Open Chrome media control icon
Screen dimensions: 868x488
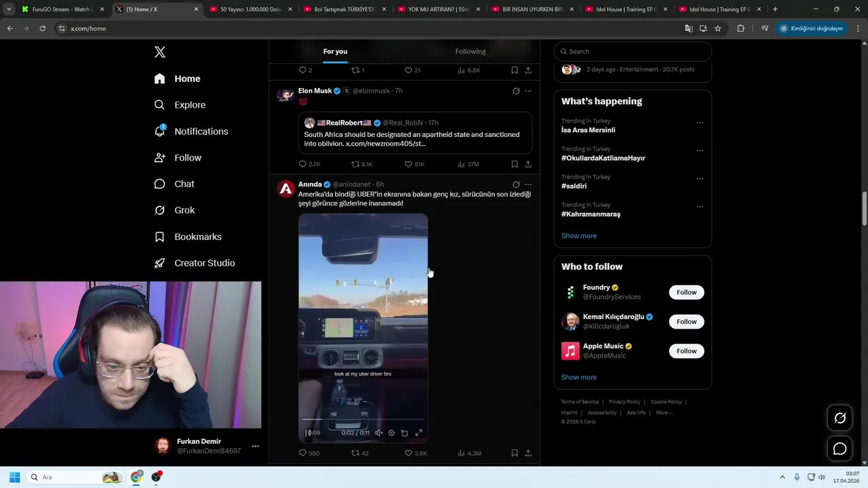(764, 28)
